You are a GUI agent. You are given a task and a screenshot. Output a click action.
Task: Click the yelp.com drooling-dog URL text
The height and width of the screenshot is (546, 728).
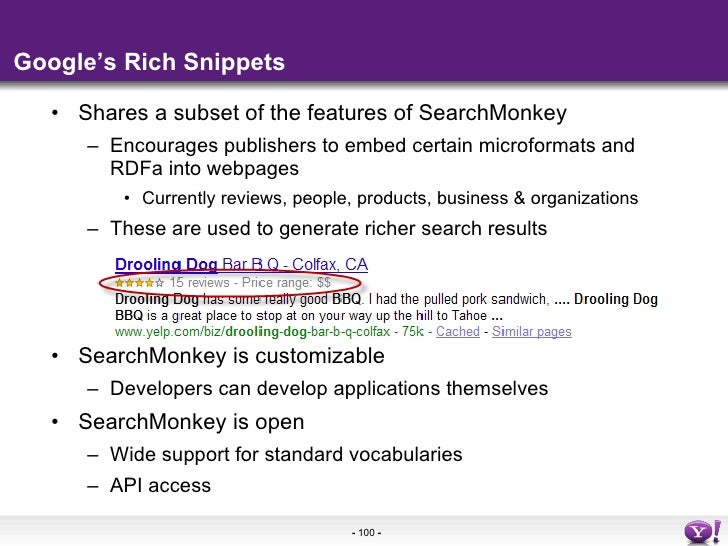pyautogui.click(x=253, y=332)
